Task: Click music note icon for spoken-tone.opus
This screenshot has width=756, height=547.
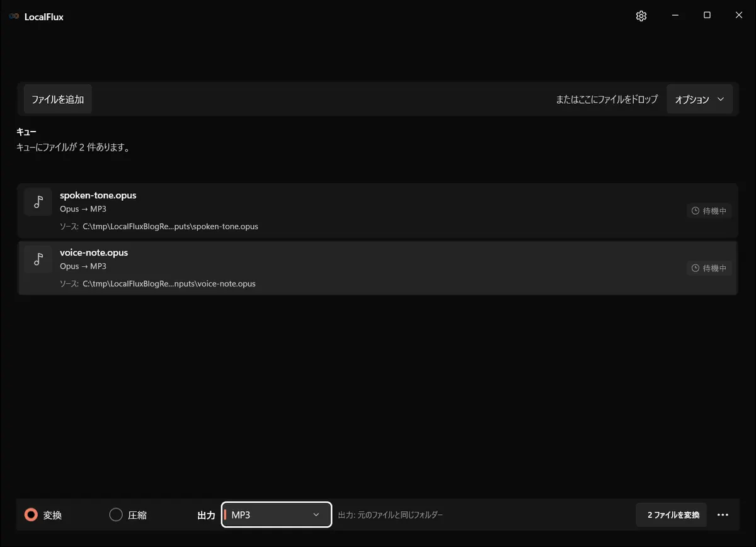Action: click(38, 201)
